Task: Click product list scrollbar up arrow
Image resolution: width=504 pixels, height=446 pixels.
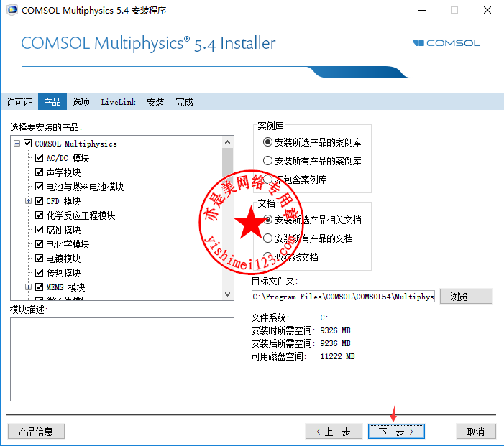Action: pos(228,142)
